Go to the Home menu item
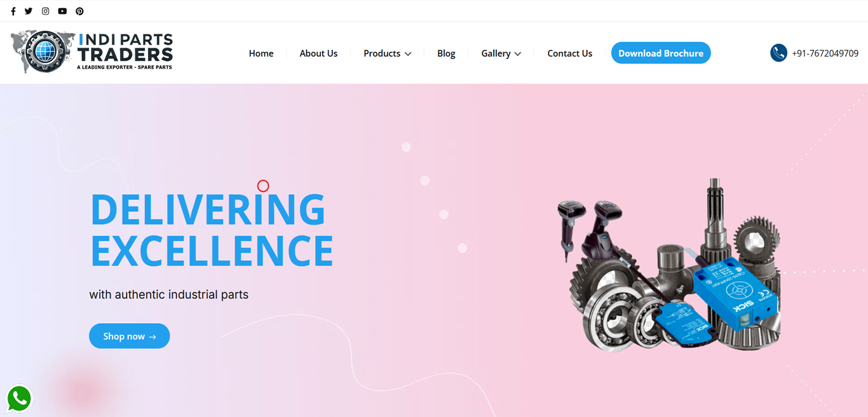This screenshot has width=868, height=417. [261, 53]
